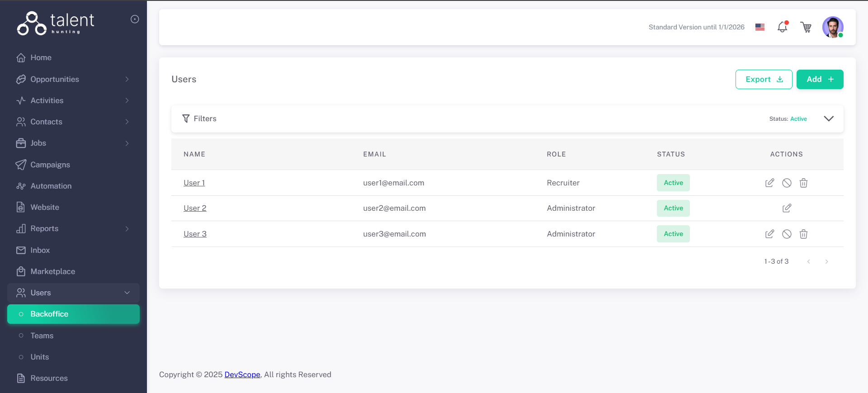Open Teams in the sidebar
Image resolution: width=868 pixels, height=393 pixels.
click(x=42, y=336)
